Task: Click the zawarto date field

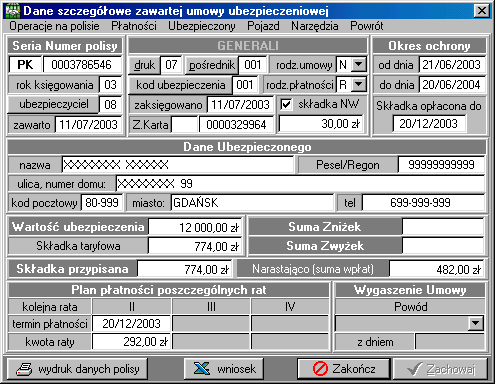Action: point(88,125)
